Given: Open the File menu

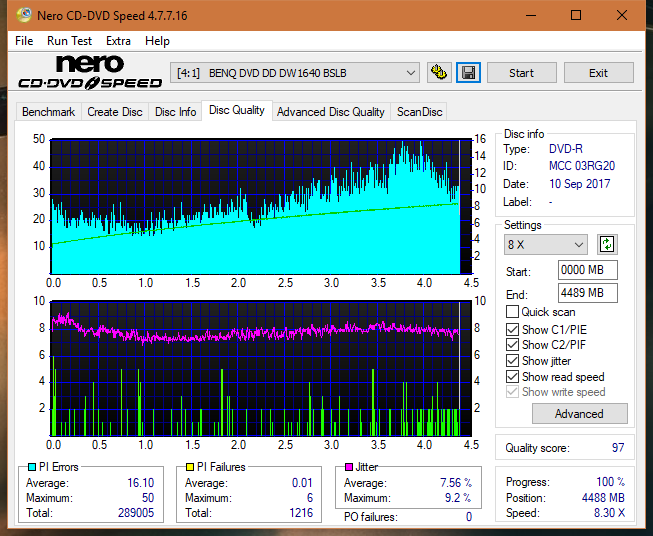Looking at the screenshot, I should click(24, 41).
